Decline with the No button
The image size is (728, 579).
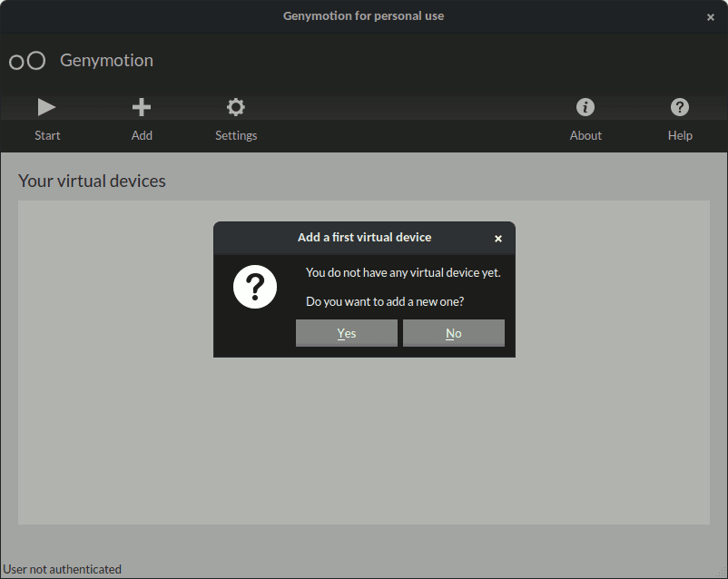(454, 333)
